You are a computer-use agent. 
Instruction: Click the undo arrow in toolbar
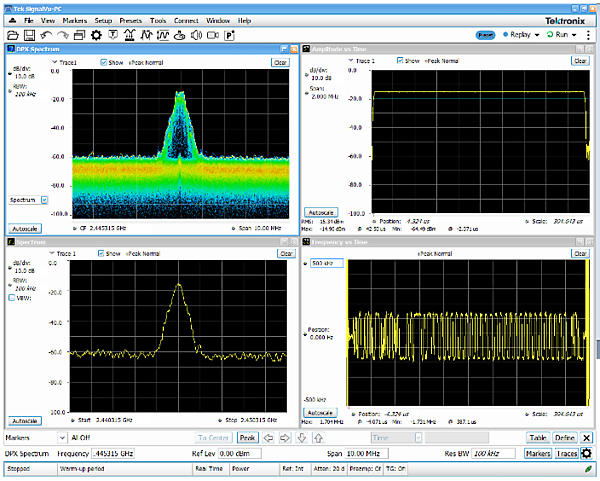pyautogui.click(x=46, y=35)
